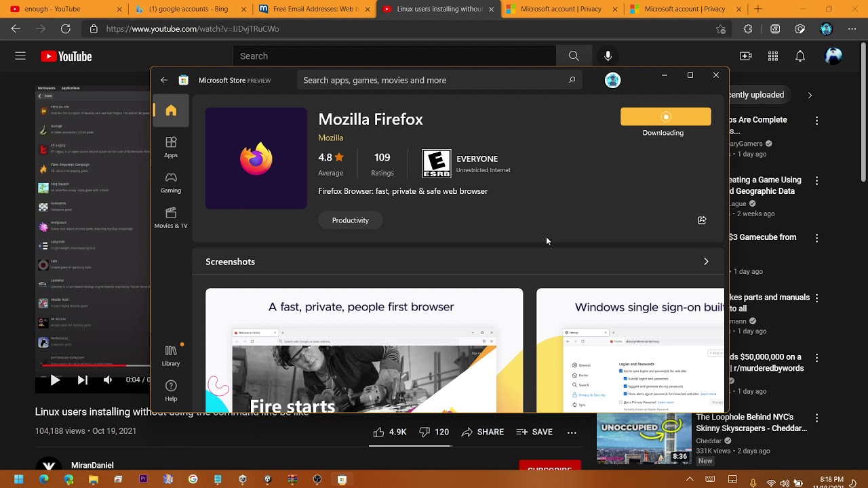Click SAVE under the YouTube video
This screenshot has width=868, height=488.
[534, 432]
